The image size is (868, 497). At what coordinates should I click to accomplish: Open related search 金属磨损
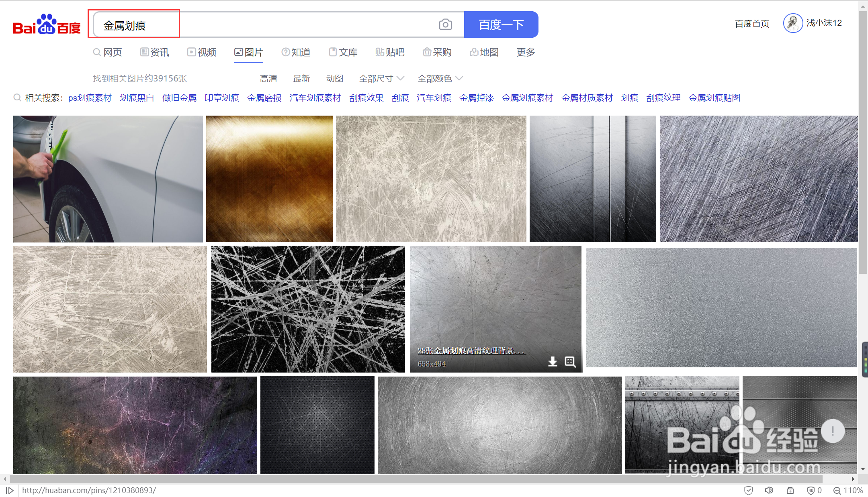pos(264,98)
